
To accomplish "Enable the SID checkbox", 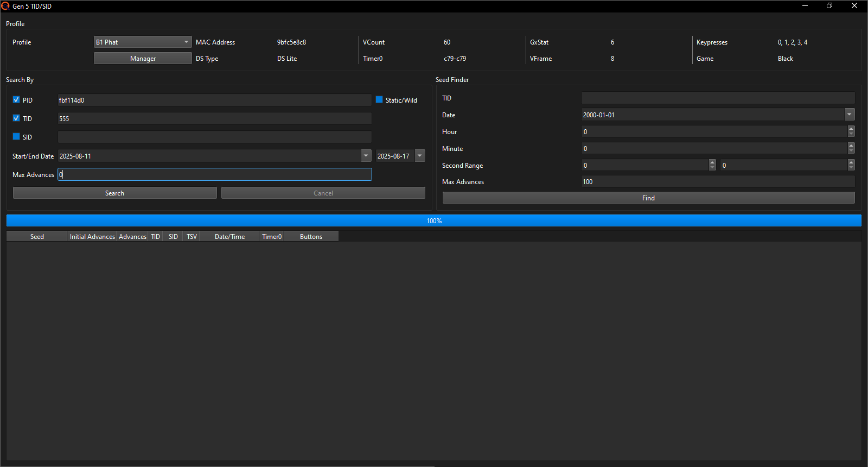I will [x=16, y=137].
